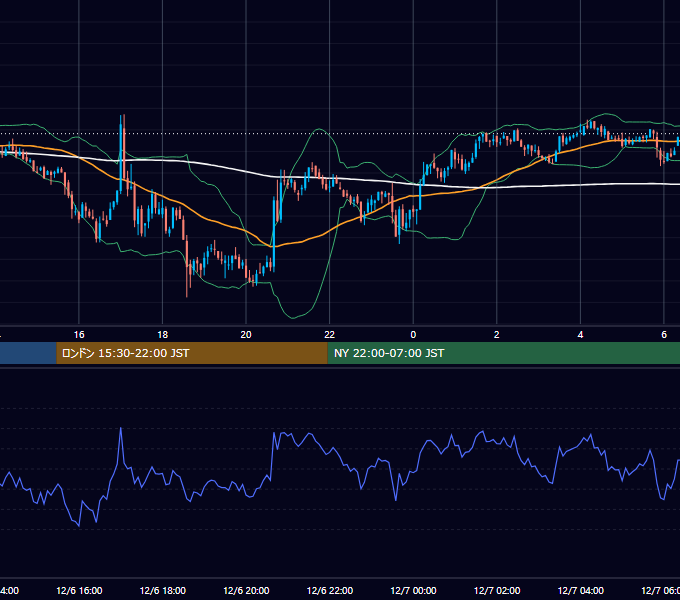
Task: Click the upper chart axis label 2
Action: tap(497, 335)
